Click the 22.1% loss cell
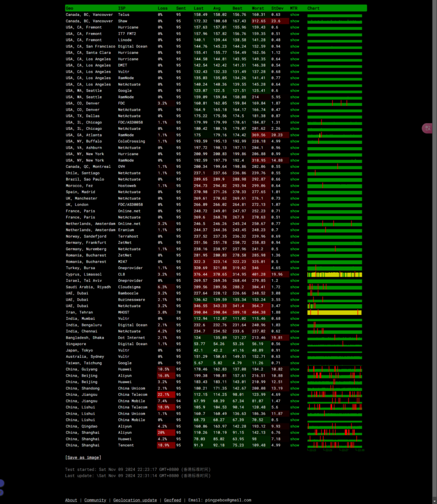The image size is (437, 504). (x=166, y=395)
